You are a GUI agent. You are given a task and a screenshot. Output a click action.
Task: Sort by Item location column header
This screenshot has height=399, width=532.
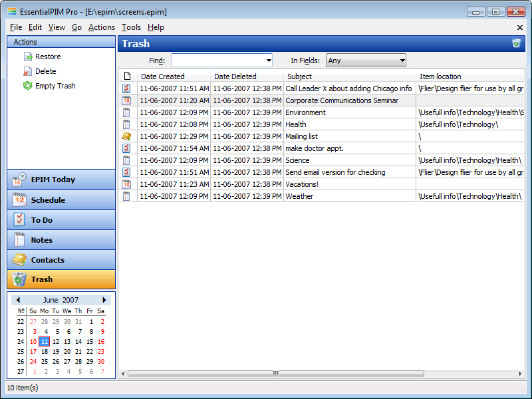pos(470,76)
